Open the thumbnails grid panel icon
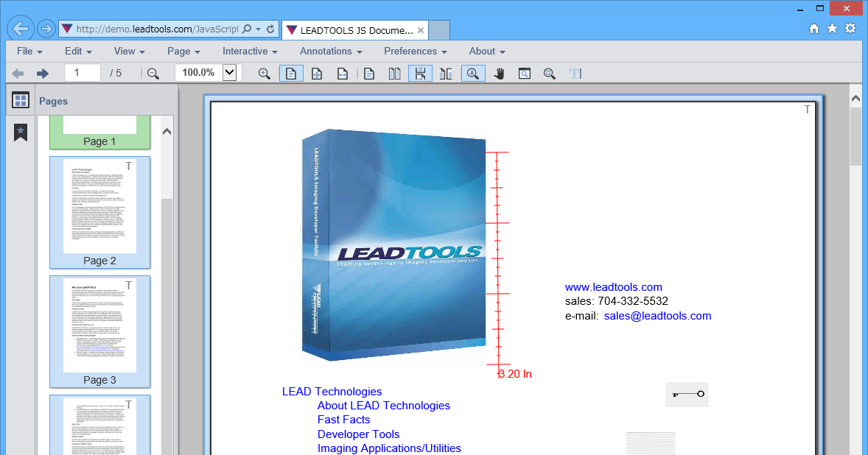Viewport: 868px width, 455px height. [21, 99]
